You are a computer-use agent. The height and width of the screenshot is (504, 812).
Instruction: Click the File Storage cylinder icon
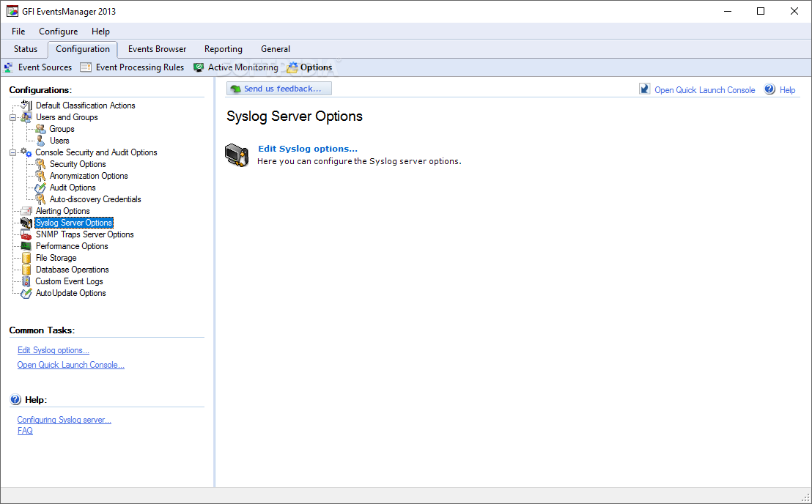point(26,258)
